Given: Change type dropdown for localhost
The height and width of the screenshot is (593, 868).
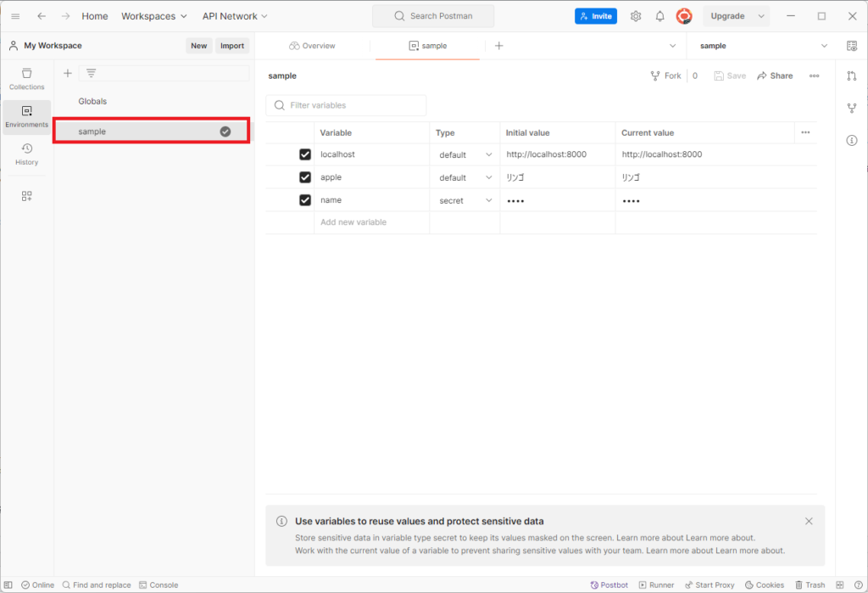Looking at the screenshot, I should tap(465, 154).
